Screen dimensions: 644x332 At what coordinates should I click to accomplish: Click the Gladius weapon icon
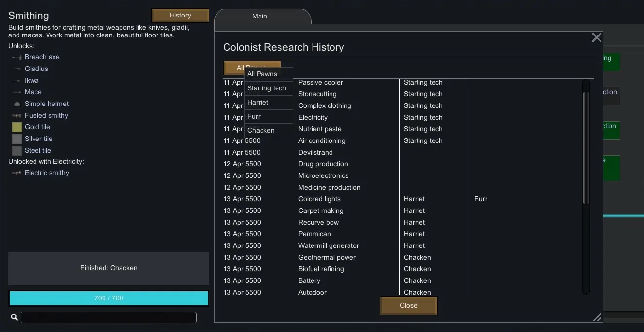click(17, 69)
